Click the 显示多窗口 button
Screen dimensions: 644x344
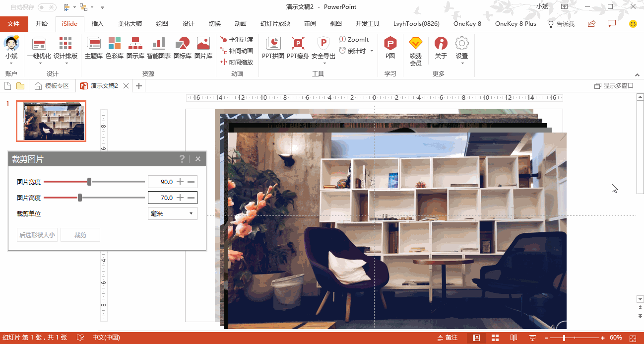click(x=614, y=86)
